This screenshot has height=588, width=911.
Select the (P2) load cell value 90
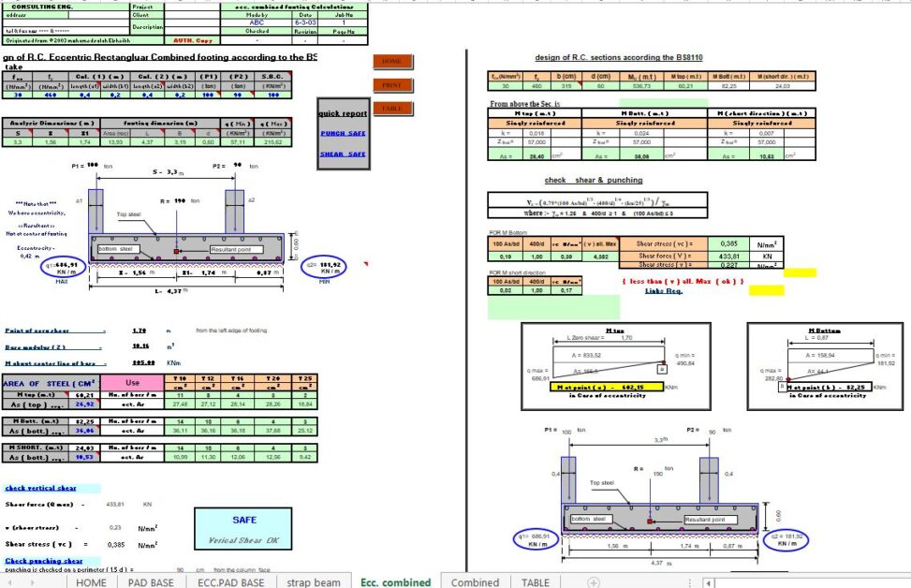[x=238, y=95]
